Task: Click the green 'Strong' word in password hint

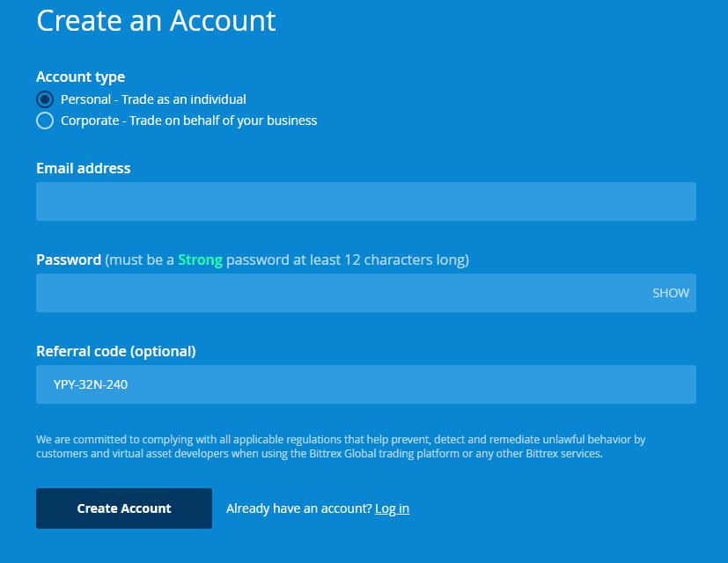Action: pyautogui.click(x=200, y=260)
